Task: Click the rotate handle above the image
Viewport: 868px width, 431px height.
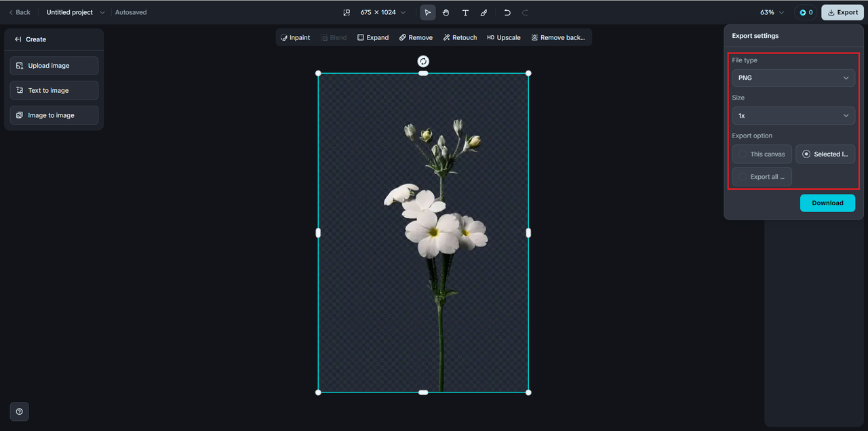Action: (423, 61)
